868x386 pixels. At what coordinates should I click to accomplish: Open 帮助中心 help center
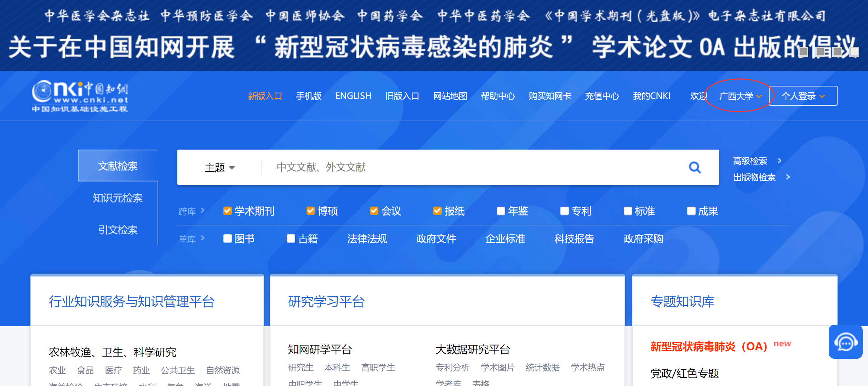point(498,96)
